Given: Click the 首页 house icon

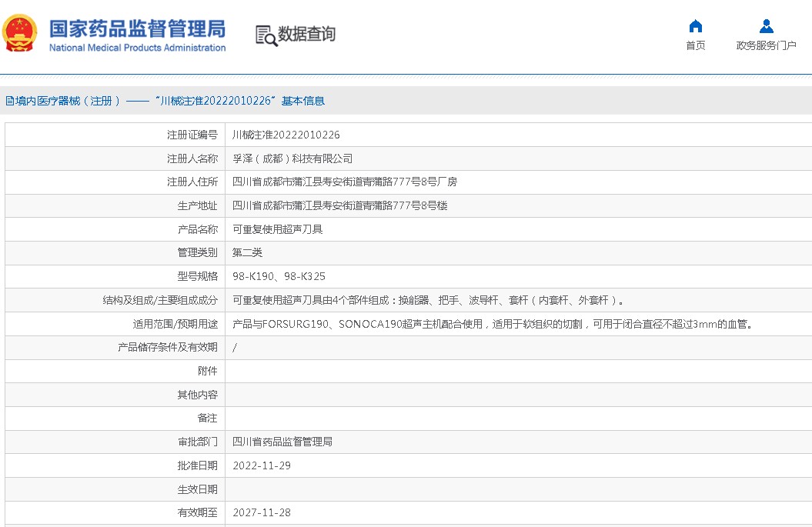Looking at the screenshot, I should point(695,26).
